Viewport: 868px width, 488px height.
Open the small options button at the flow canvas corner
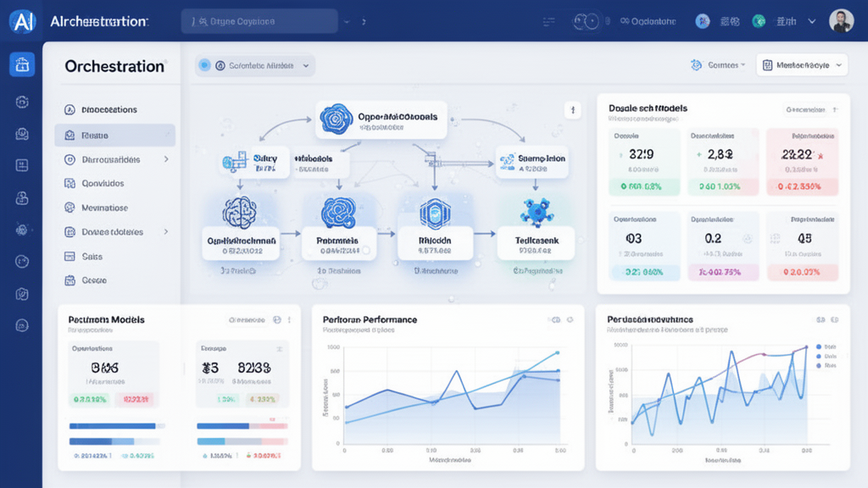573,110
